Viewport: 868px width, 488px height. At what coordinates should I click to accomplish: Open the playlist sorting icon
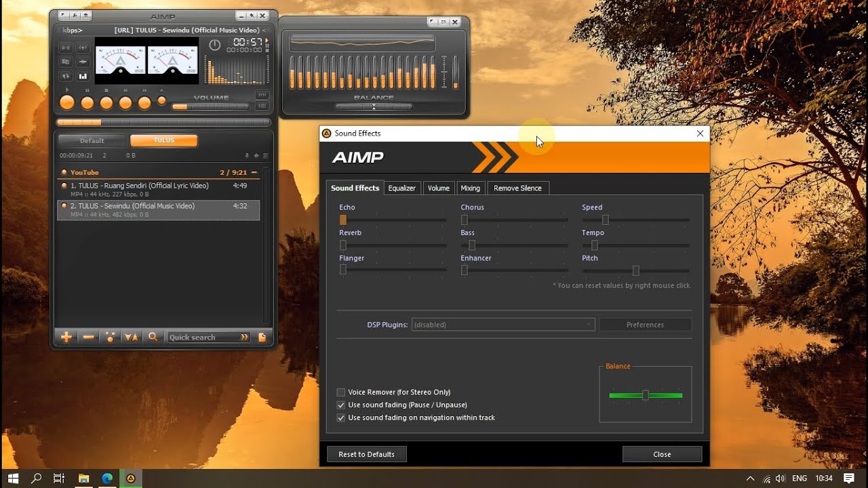point(132,337)
